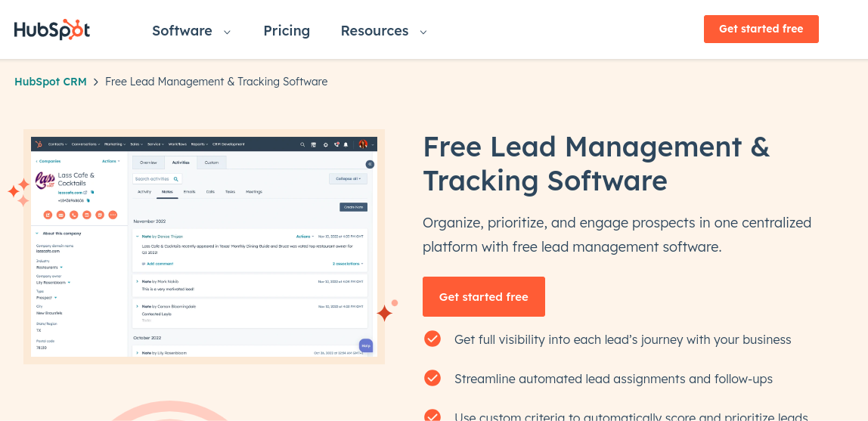The width and height of the screenshot is (868, 421).
Task: Select the Notes sub-tab in CRM preview
Action: (167, 192)
